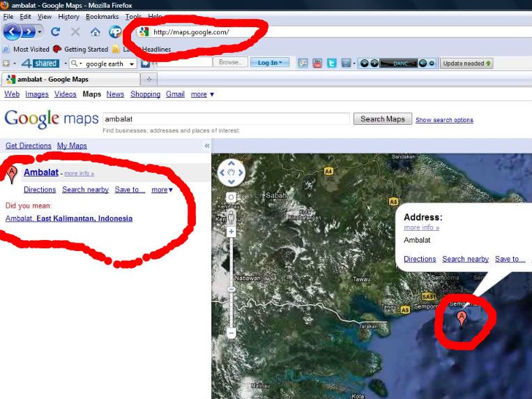Click the round blue P toolbar icon

[x=115, y=32]
